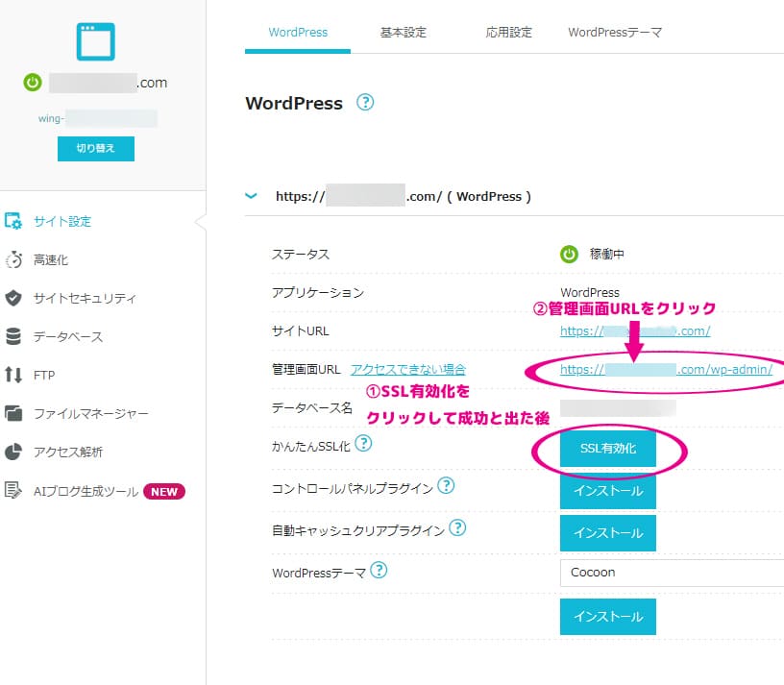Click the アクセス解析 pie chart icon

(13, 452)
